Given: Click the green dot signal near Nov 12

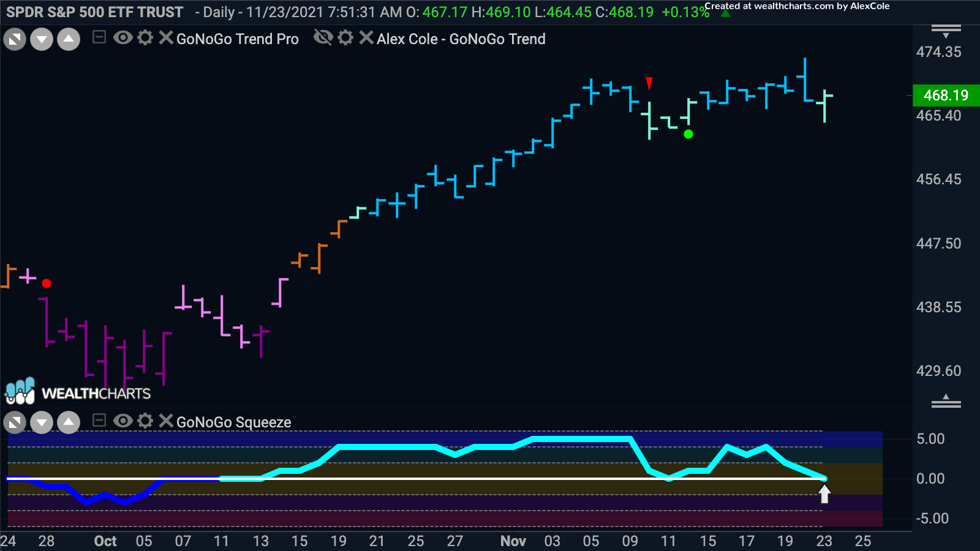Looking at the screenshot, I should (x=688, y=134).
